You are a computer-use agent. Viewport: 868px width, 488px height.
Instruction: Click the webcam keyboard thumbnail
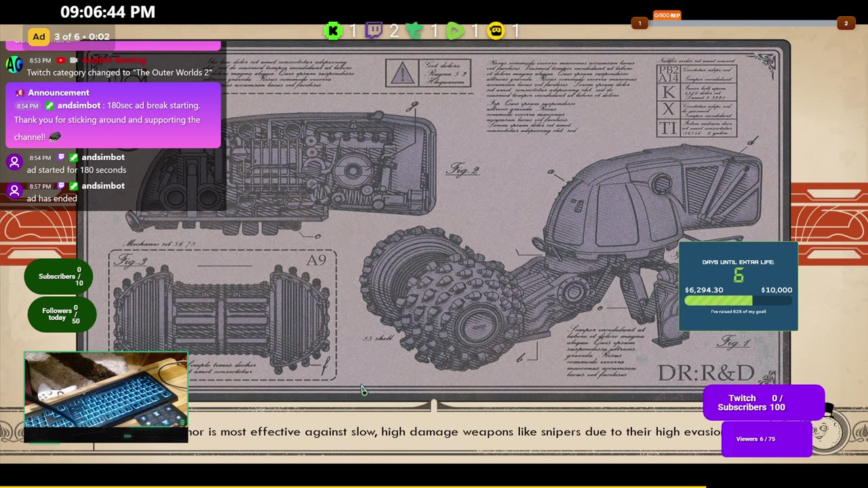pyautogui.click(x=106, y=396)
